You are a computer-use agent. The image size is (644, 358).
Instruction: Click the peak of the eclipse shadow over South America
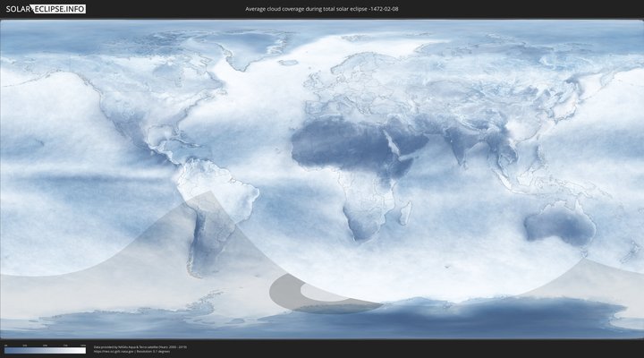pos(208,192)
